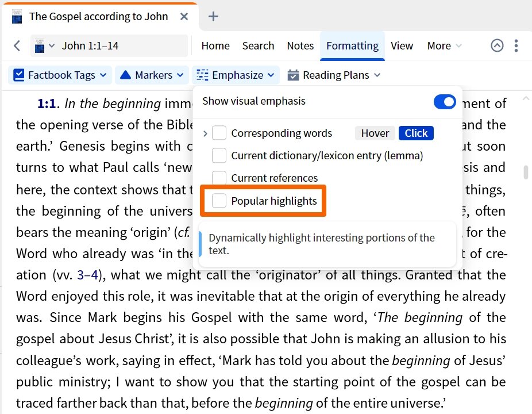
Task: Enable Current dictionary/lexicon entry (lemma) checkbox
Action: tap(219, 155)
